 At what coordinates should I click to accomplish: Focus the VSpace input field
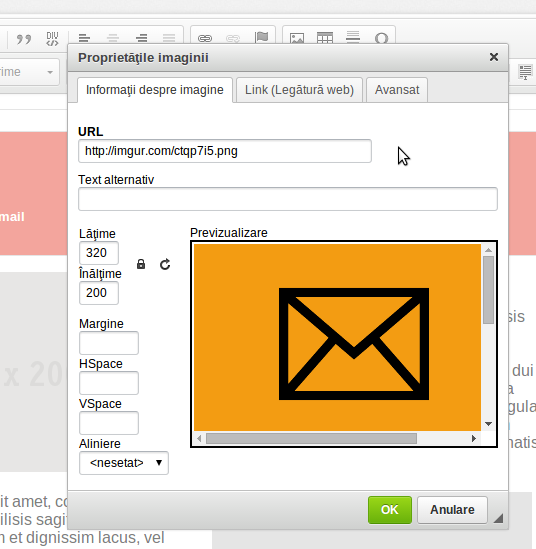[109, 423]
